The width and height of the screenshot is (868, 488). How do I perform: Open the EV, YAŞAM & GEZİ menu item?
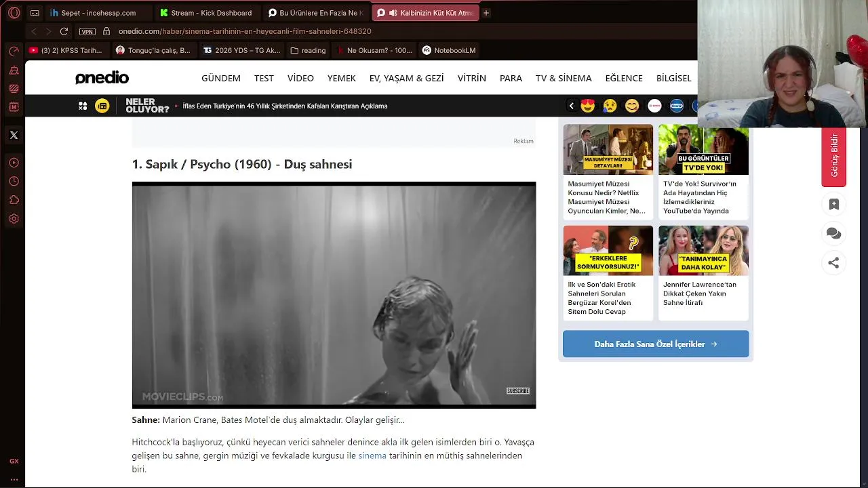pyautogui.click(x=407, y=78)
